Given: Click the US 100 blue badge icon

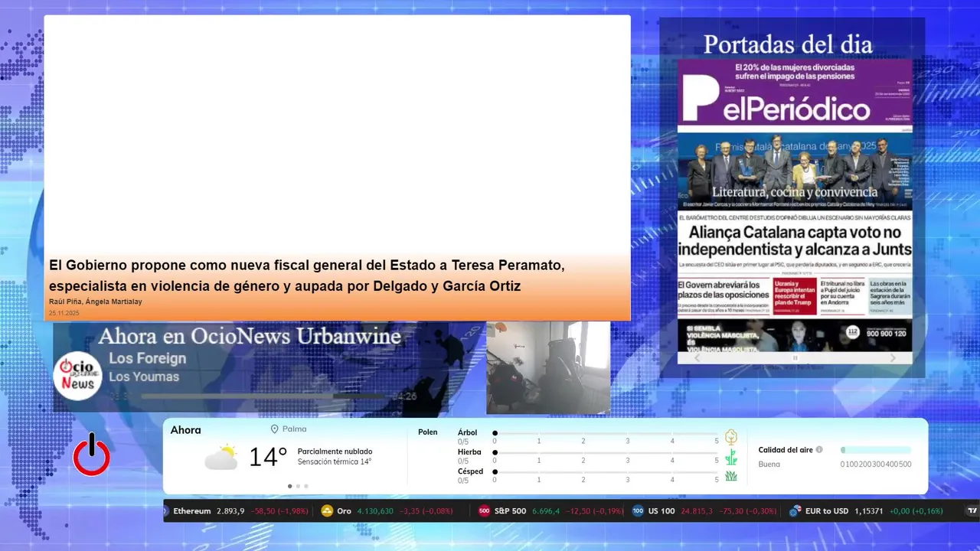Looking at the screenshot, I should (638, 511).
